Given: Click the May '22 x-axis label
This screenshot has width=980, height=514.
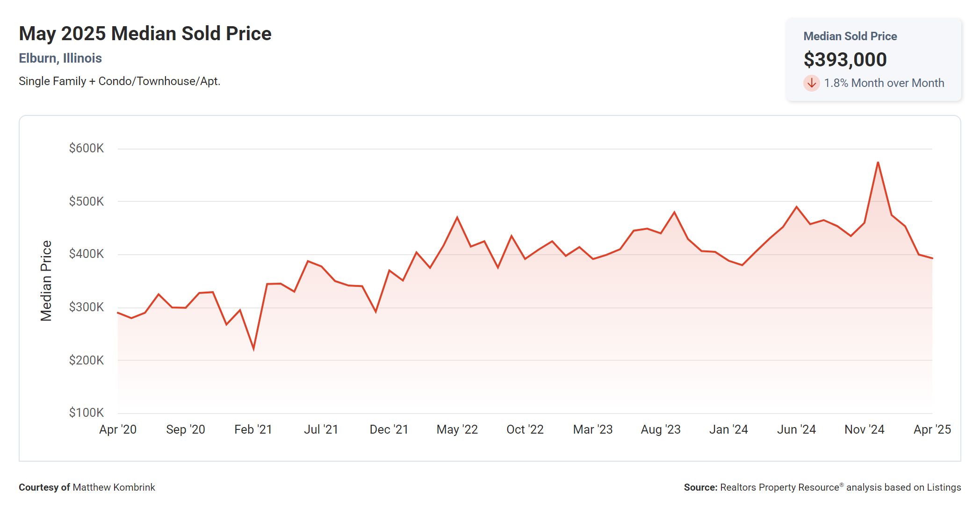Looking at the screenshot, I should pyautogui.click(x=457, y=429).
